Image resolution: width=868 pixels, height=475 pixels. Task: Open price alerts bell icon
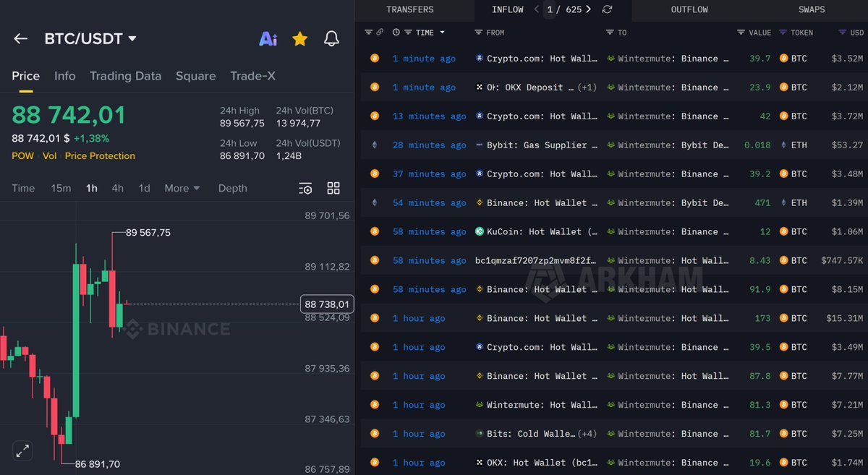pyautogui.click(x=331, y=38)
